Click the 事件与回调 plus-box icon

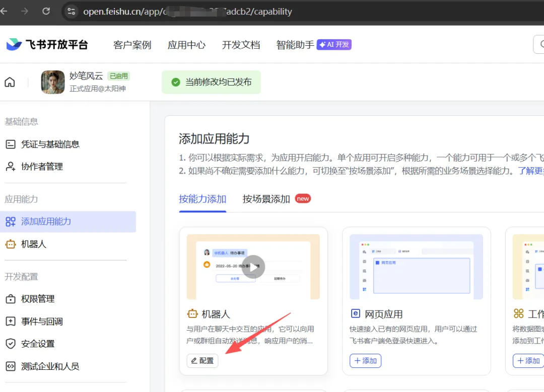click(x=11, y=321)
